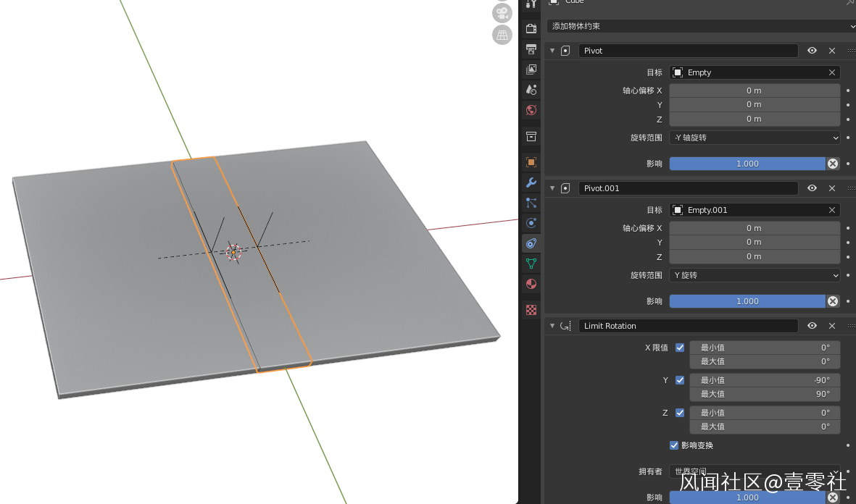Image resolution: width=856 pixels, height=504 pixels.
Task: Collapse the Limit Rotation constraint panel
Action: click(x=552, y=326)
